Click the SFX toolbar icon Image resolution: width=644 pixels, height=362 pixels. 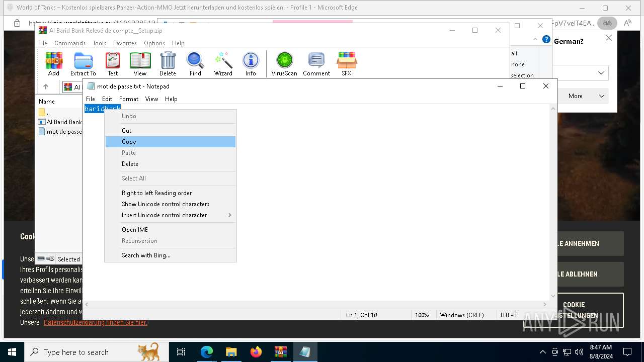[x=347, y=64]
